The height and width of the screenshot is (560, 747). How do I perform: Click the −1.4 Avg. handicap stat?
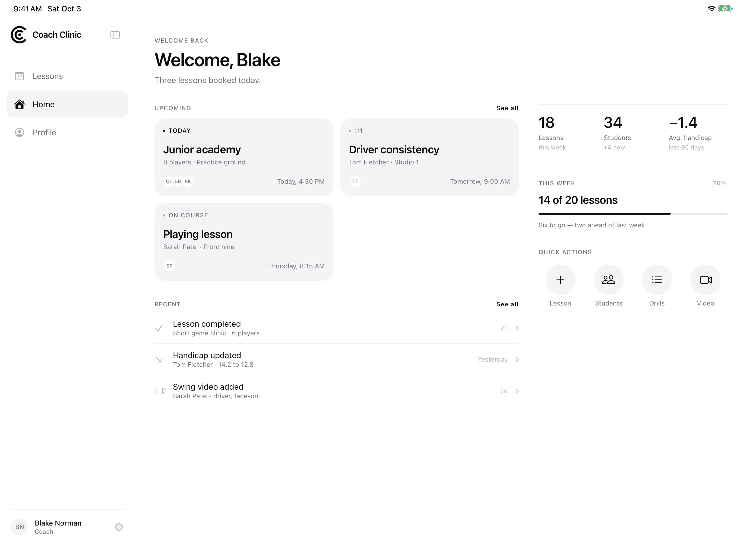[690, 133]
